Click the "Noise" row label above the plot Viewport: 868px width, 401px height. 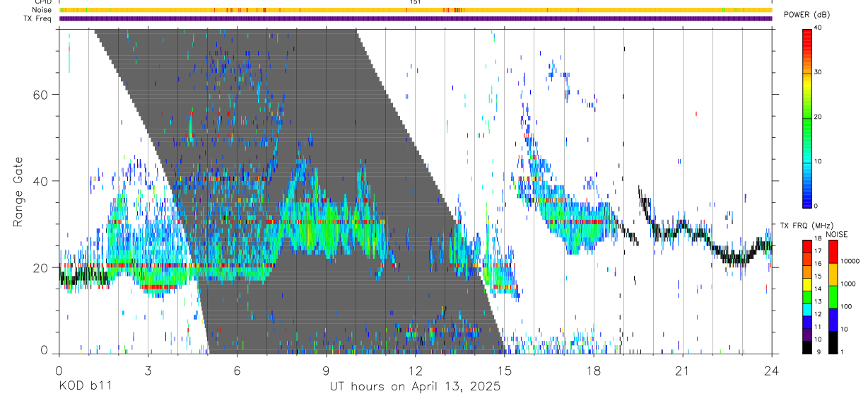tap(42, 10)
